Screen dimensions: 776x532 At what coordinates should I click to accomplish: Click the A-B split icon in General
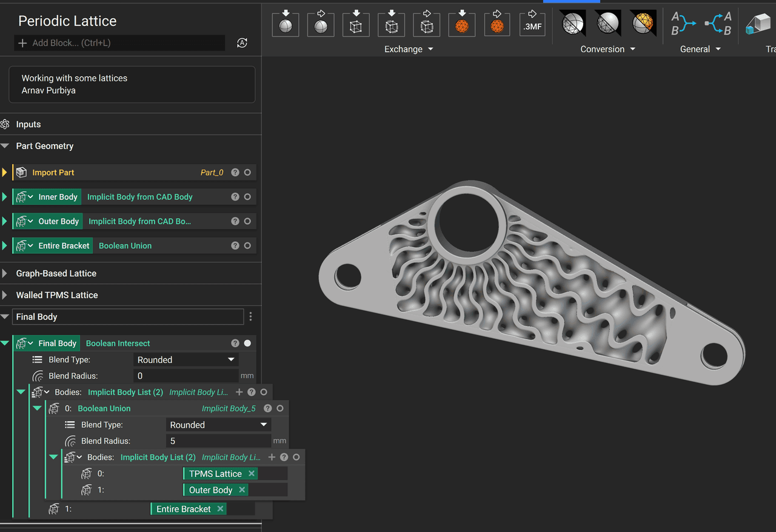point(718,24)
